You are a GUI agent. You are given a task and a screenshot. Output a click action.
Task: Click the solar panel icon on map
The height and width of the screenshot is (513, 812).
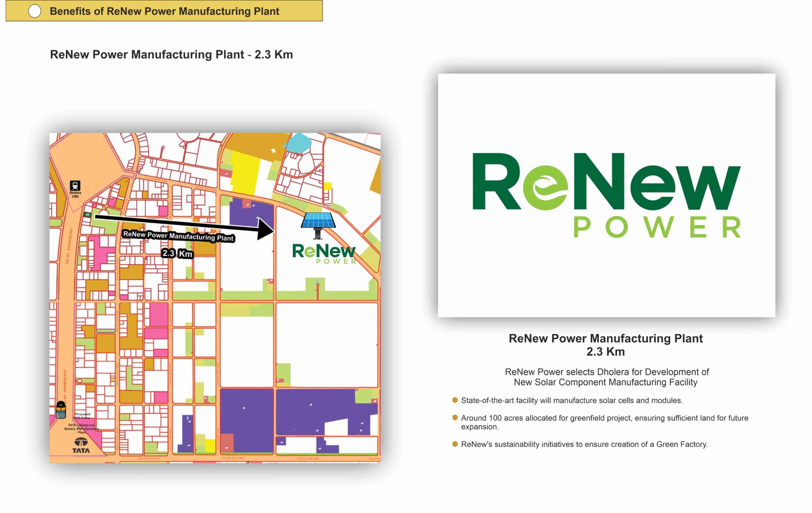(x=318, y=223)
